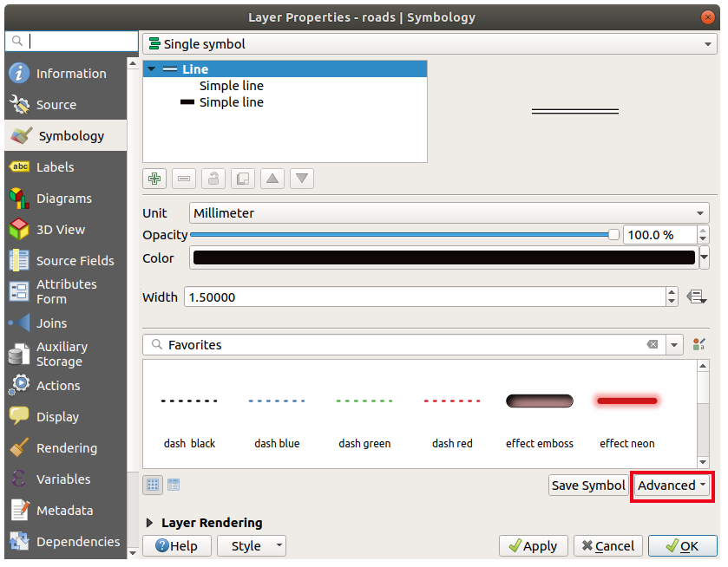Click the Save Symbol button
This screenshot has height=567, width=728.
click(x=588, y=486)
